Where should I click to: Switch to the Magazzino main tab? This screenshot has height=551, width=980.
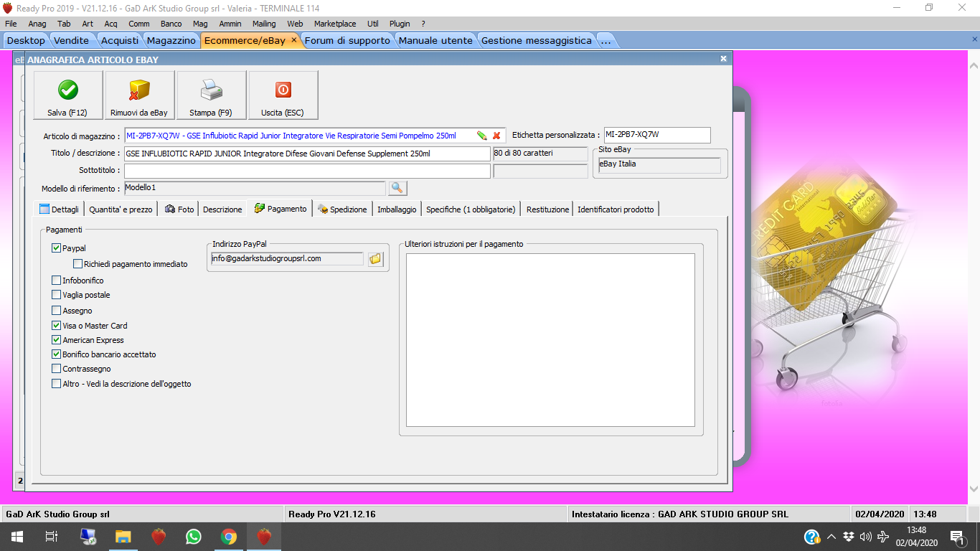click(x=171, y=40)
